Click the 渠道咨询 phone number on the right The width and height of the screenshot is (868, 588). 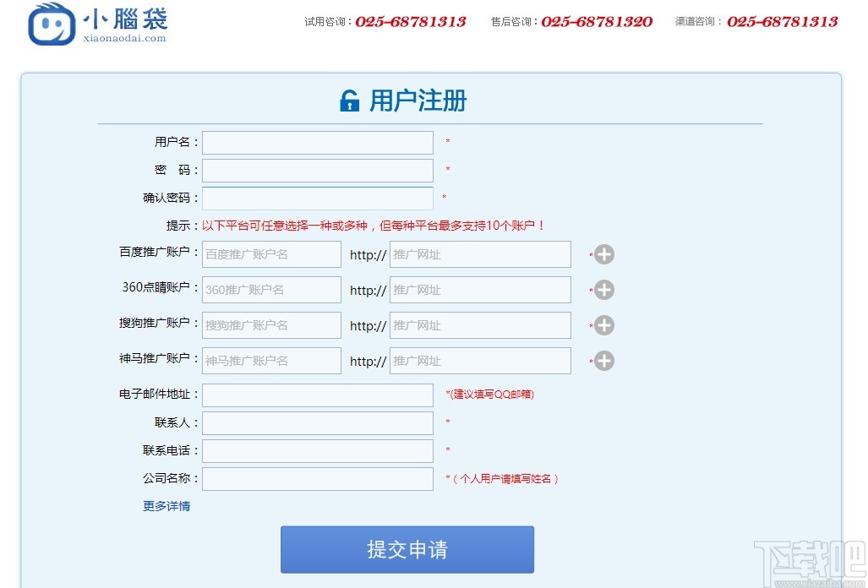coord(782,23)
